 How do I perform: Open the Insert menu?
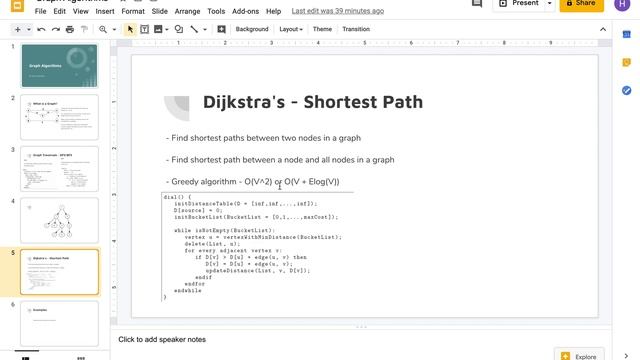coord(105,11)
